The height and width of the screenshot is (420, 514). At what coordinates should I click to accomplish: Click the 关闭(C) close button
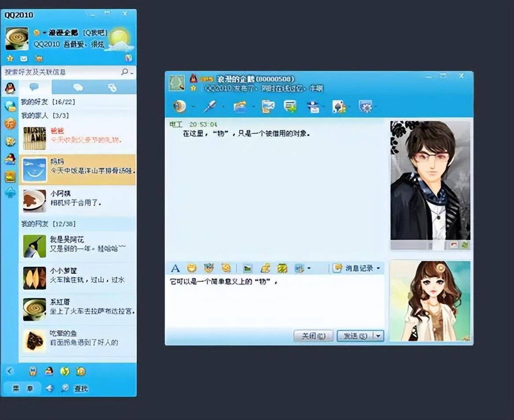pyautogui.click(x=313, y=336)
